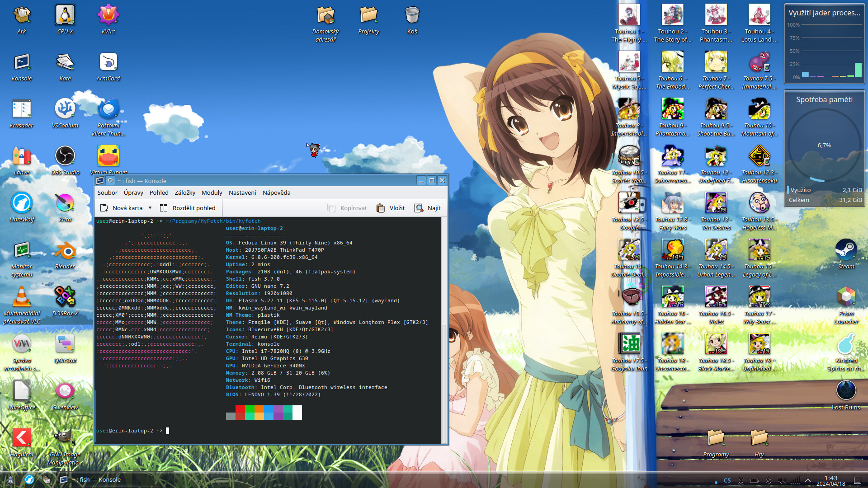Open the Ark desktop icon
This screenshot has width=868, height=488.
pyautogui.click(x=22, y=20)
